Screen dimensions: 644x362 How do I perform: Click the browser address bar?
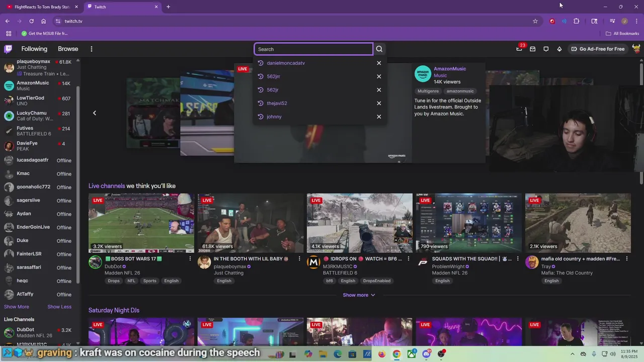[x=296, y=21]
